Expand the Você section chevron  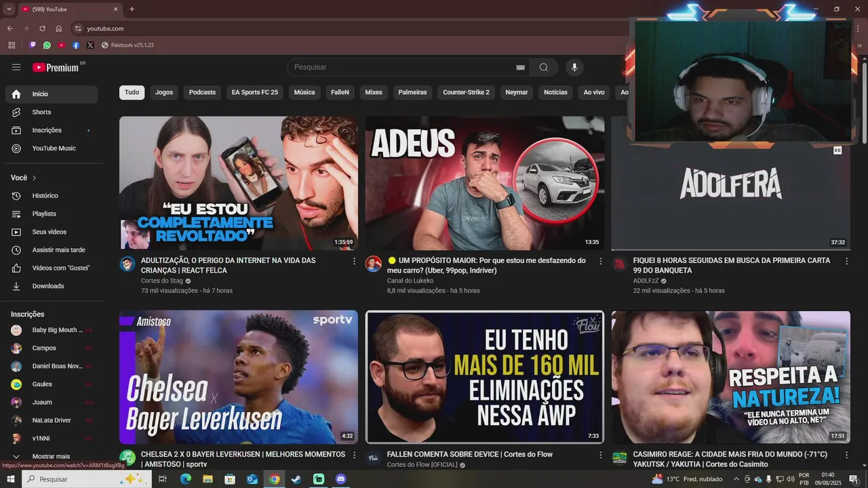pos(34,178)
